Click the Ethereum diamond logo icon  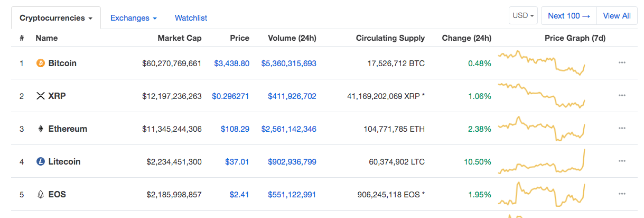(40, 129)
